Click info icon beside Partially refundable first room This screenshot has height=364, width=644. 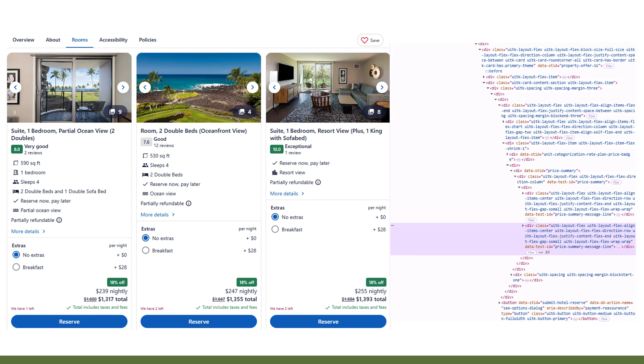click(59, 220)
